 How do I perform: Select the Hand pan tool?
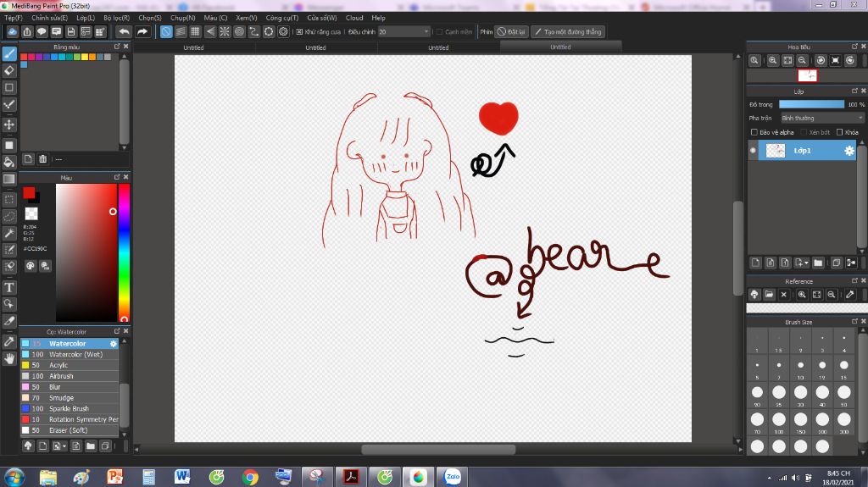tap(9, 358)
